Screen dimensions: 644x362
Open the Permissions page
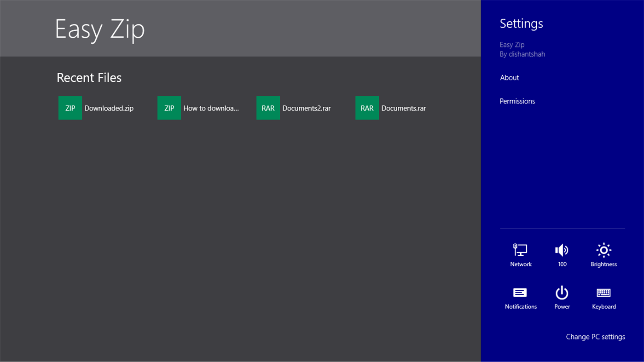click(517, 101)
